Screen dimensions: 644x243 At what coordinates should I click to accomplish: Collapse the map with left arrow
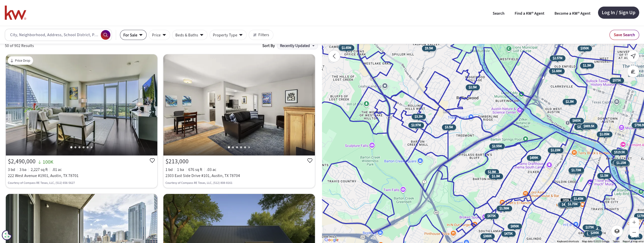point(334,56)
